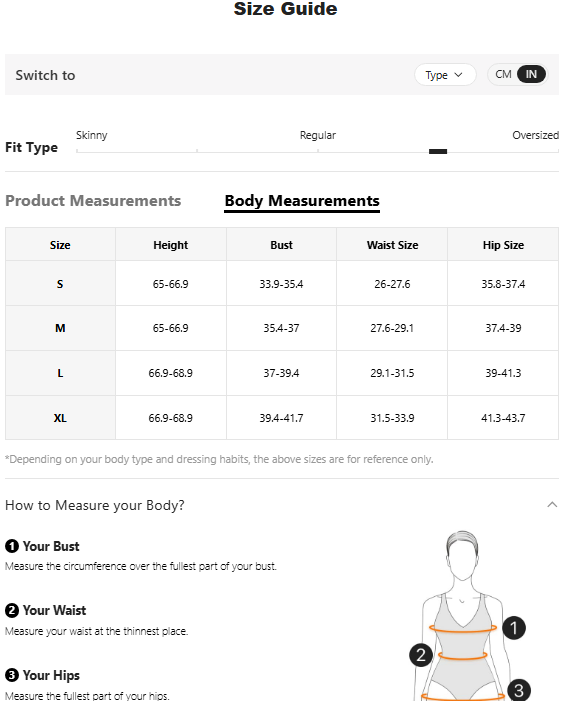
Task: Click the Oversized fit type label
Action: (x=536, y=135)
